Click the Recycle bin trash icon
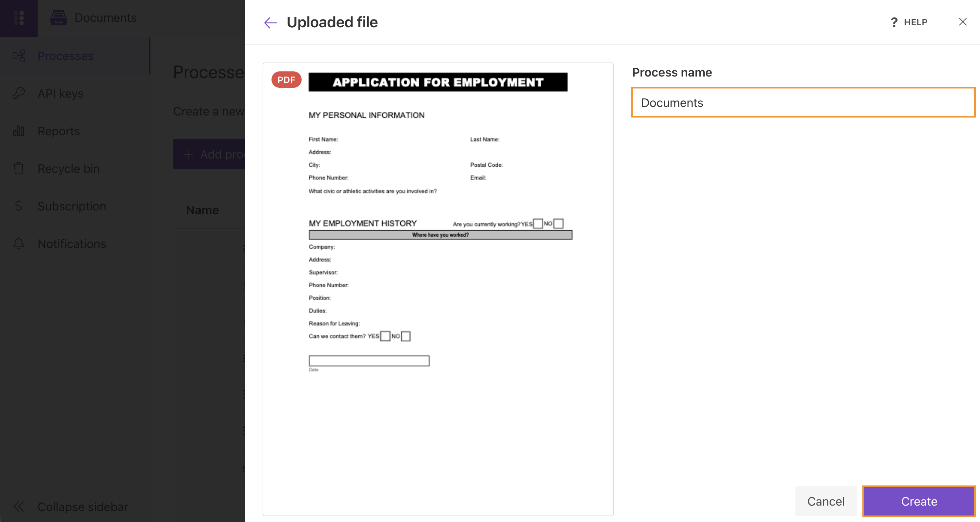 tap(19, 168)
